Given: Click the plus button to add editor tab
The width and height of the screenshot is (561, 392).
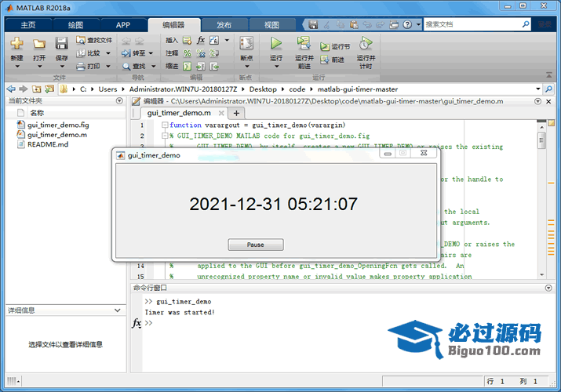Looking at the screenshot, I should 236,113.
